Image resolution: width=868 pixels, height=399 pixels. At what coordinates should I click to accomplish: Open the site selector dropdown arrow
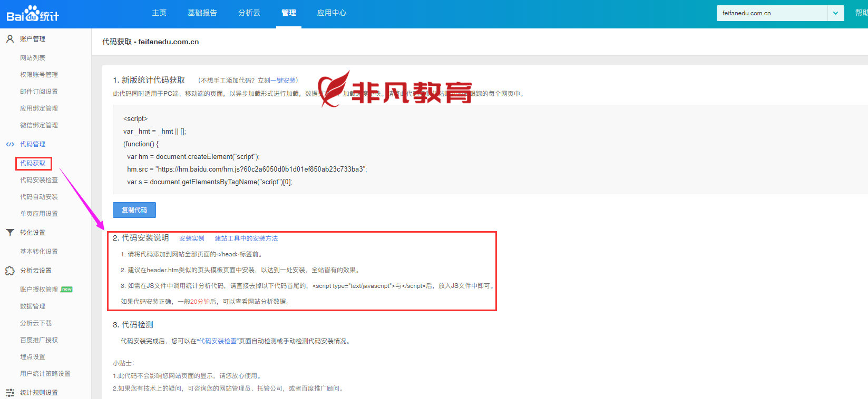pos(835,13)
